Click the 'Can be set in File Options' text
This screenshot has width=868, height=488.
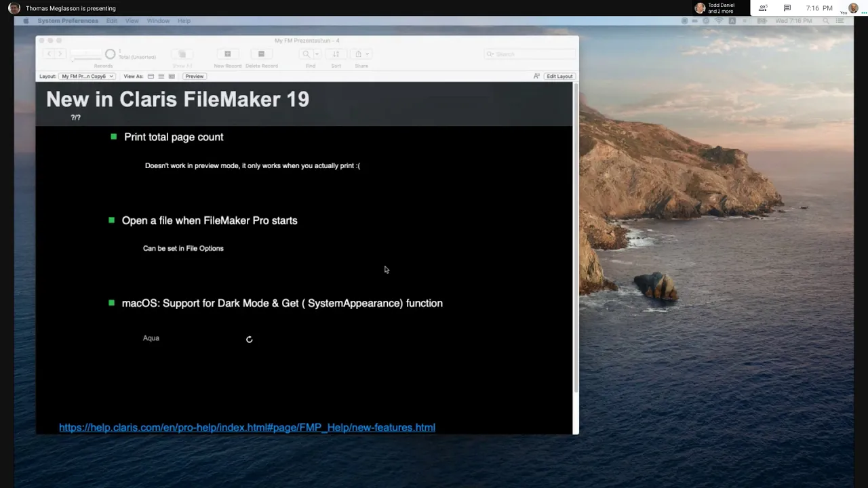(183, 248)
